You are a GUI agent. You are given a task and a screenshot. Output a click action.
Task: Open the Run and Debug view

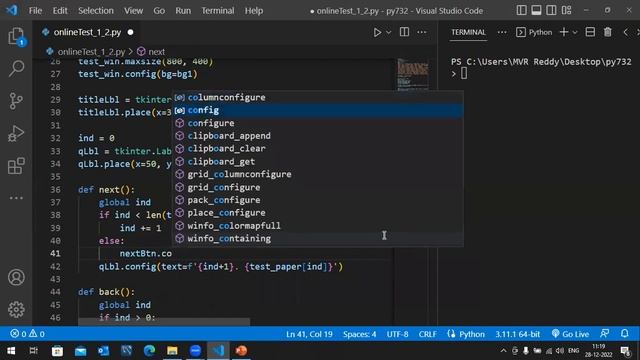coord(16,133)
